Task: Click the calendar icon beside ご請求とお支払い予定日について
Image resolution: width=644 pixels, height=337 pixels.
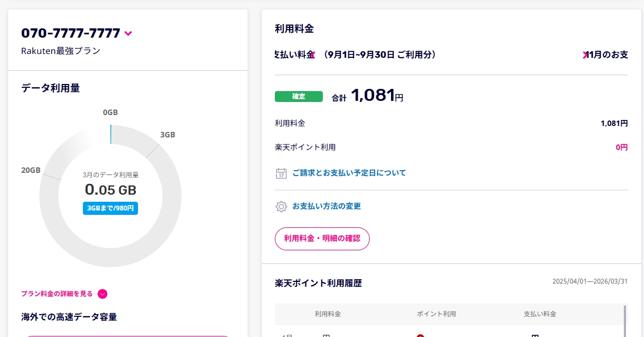Action: 281,173
